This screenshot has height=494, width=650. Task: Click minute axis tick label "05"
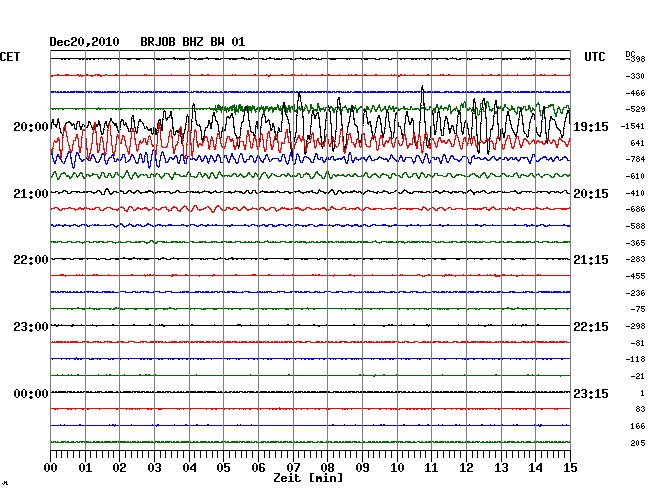click(223, 468)
